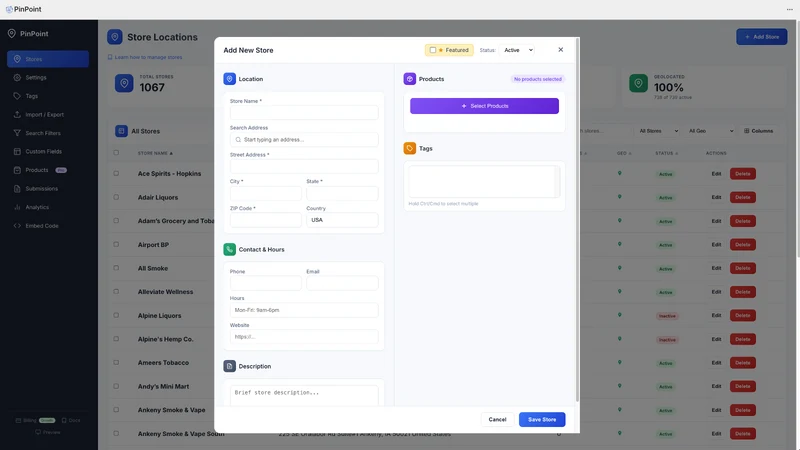The height and width of the screenshot is (450, 800).
Task: Click the Select Products button
Action: tap(484, 106)
